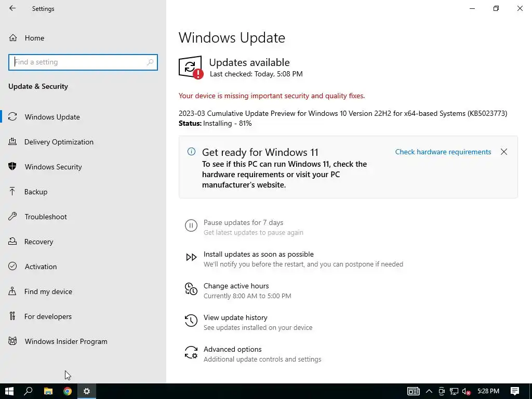Screen dimensions: 532x399
Task: Click the history icon for View update history
Action: click(x=191, y=321)
